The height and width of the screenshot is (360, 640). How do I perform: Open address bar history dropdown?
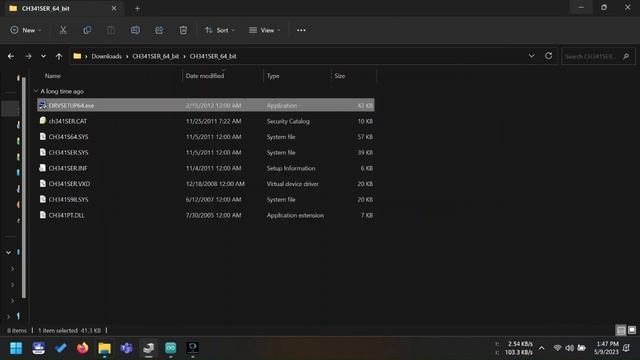point(531,56)
